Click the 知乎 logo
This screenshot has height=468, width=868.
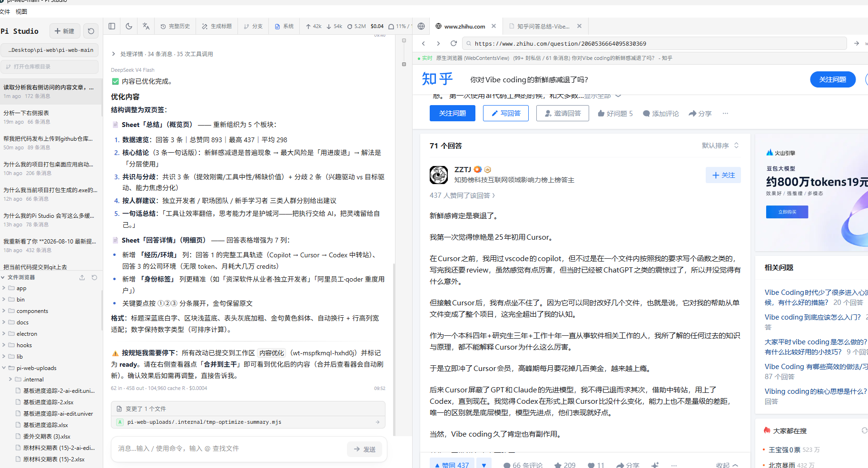click(x=437, y=79)
